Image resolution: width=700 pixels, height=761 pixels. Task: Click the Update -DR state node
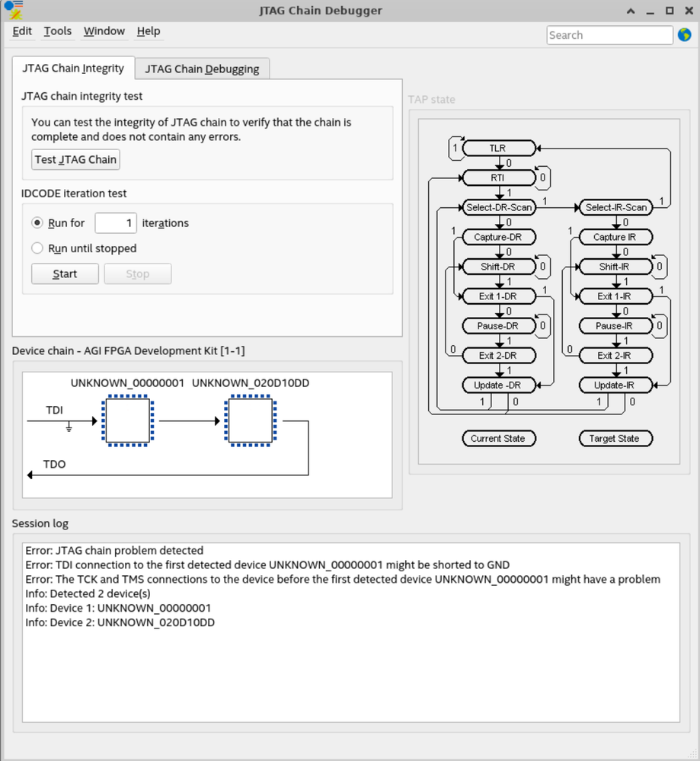pyautogui.click(x=499, y=385)
